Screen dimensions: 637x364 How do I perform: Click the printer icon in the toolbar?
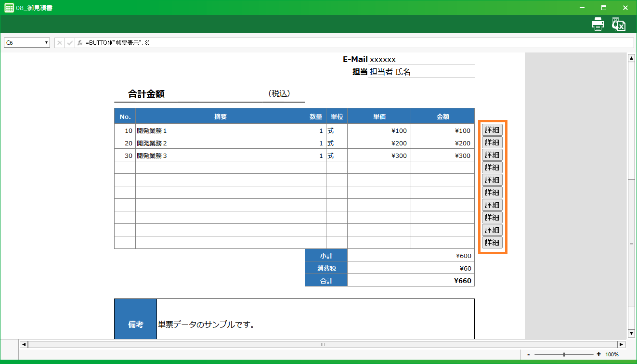[x=598, y=25]
